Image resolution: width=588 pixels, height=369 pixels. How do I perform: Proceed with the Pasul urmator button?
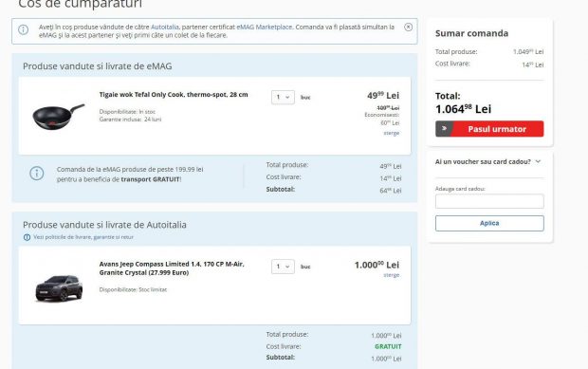(489, 129)
